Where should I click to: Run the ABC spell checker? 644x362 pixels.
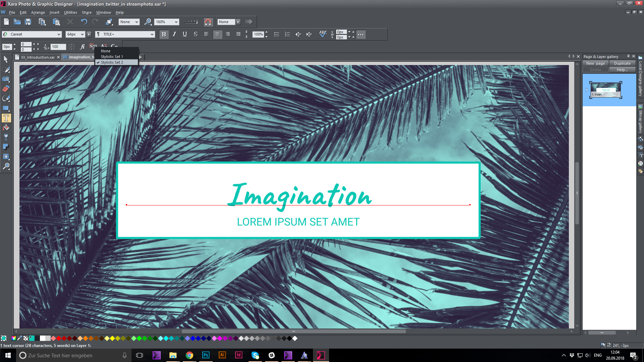pyautogui.click(x=323, y=34)
